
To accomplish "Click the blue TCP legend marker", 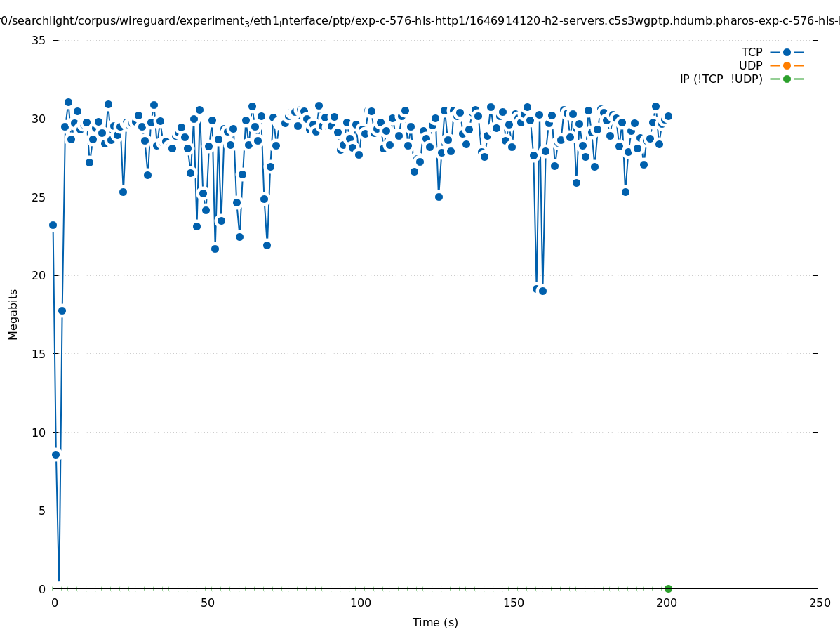I will tap(787, 53).
